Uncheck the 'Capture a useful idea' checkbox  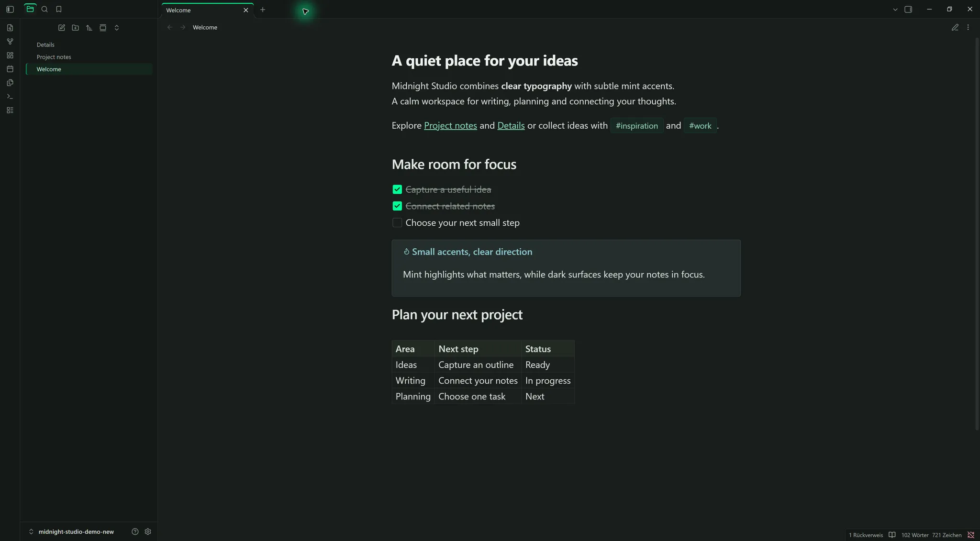[x=397, y=189]
